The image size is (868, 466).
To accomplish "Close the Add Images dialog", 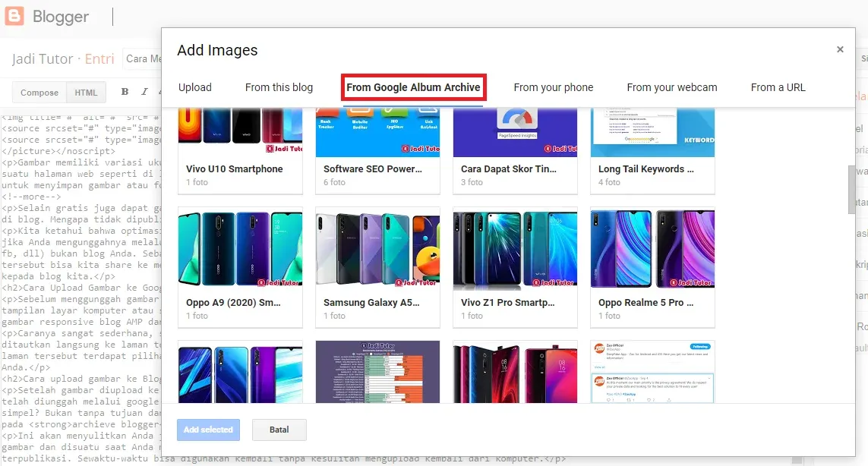I will coord(840,49).
